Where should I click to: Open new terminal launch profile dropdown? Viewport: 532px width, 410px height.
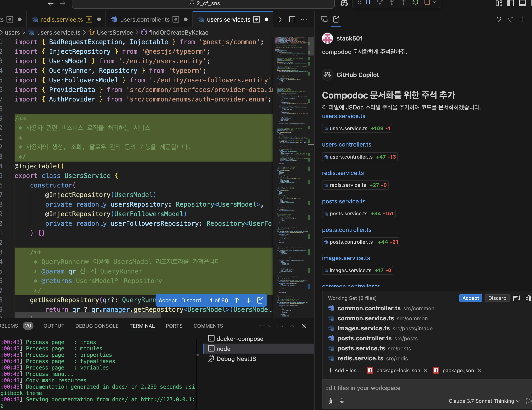270,326
